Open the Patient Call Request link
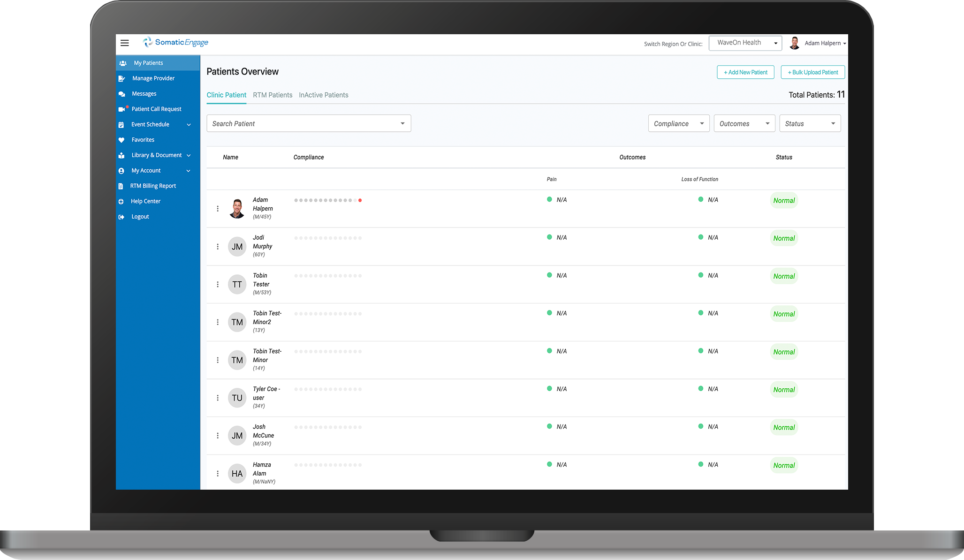Screen dimensions: 964x560 156,109
